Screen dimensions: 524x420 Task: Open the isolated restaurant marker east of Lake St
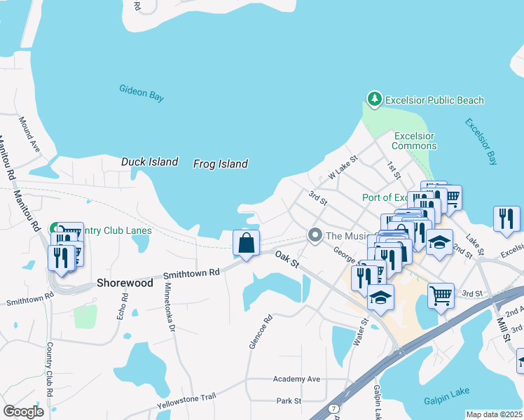506,218
